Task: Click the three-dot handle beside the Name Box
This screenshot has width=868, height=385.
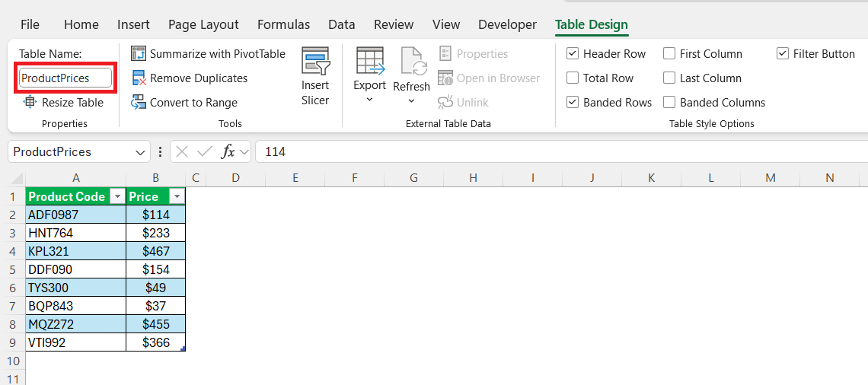Action: click(161, 151)
